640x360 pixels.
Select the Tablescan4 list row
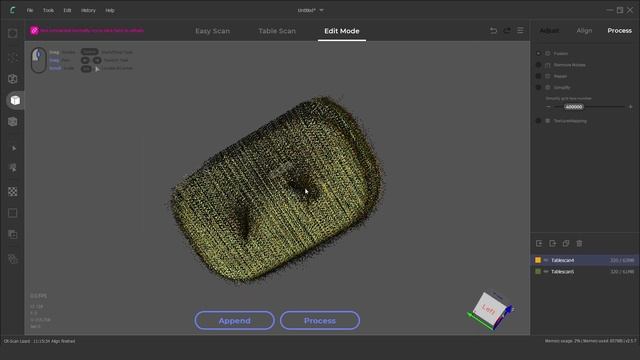click(x=585, y=260)
